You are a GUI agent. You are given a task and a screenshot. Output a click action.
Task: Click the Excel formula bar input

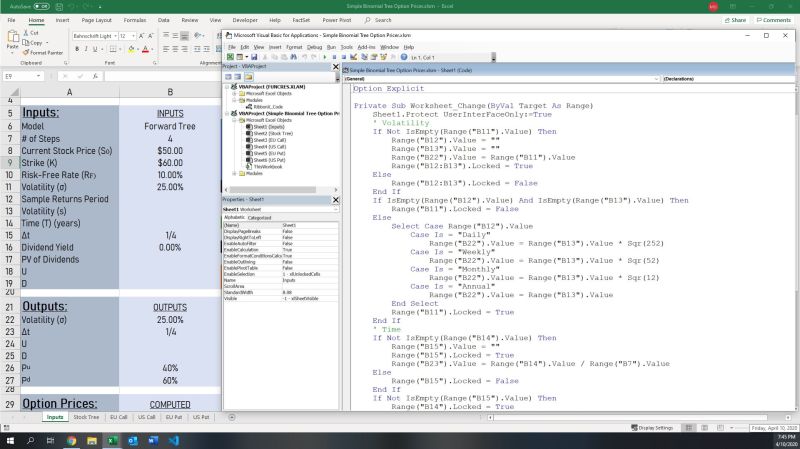pyautogui.click(x=162, y=76)
